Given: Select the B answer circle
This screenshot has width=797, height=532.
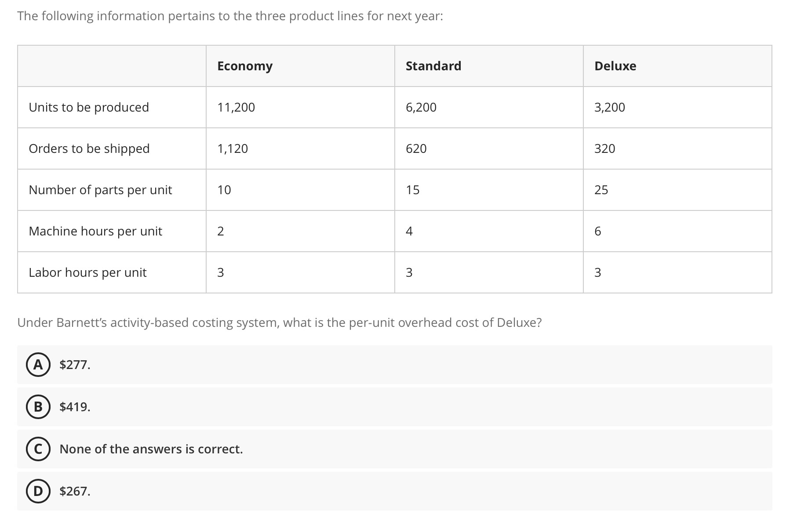Looking at the screenshot, I should tap(38, 407).
